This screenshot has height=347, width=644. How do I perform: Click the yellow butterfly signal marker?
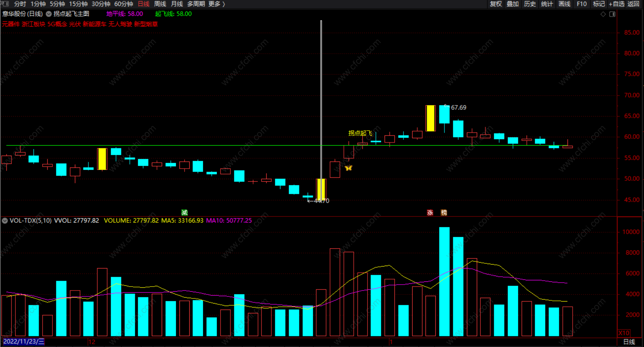click(348, 168)
